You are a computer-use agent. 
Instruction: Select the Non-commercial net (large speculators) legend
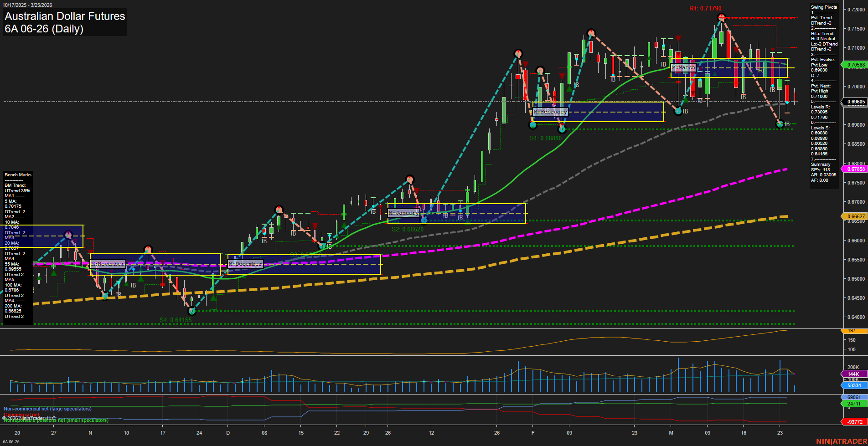[47, 409]
